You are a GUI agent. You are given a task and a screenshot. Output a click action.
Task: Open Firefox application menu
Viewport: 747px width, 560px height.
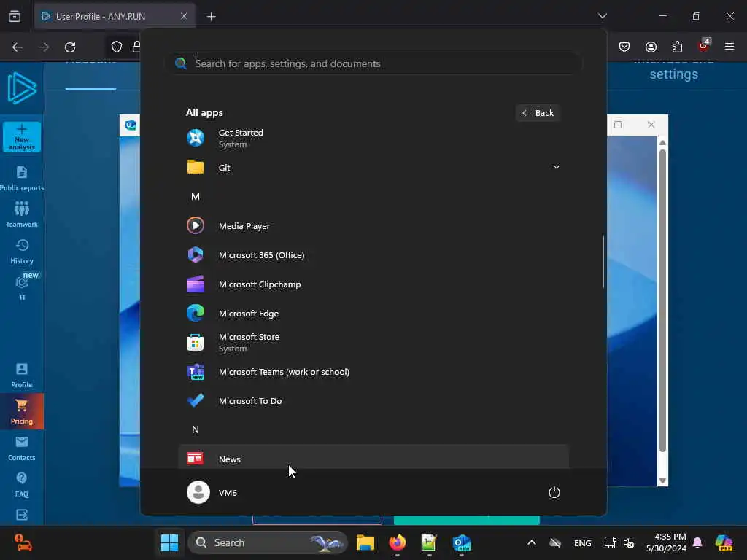(x=729, y=47)
